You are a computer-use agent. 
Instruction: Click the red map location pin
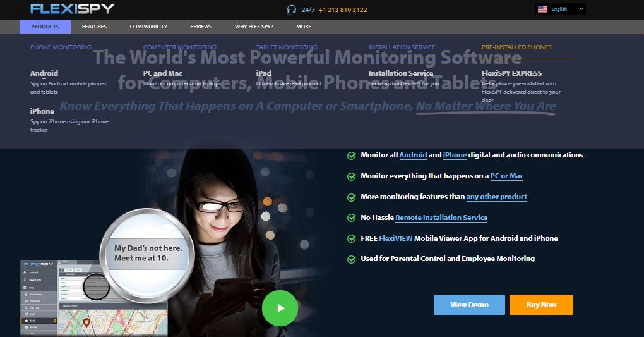(x=86, y=322)
